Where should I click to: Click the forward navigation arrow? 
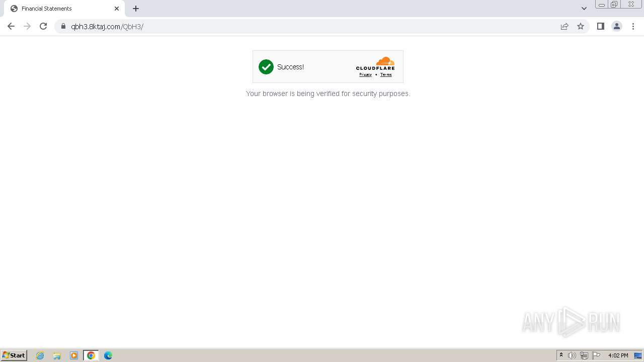coord(27,26)
